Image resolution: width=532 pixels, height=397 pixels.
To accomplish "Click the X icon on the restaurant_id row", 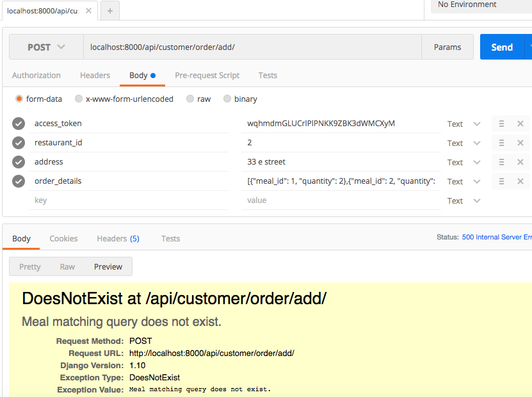I will (x=520, y=143).
